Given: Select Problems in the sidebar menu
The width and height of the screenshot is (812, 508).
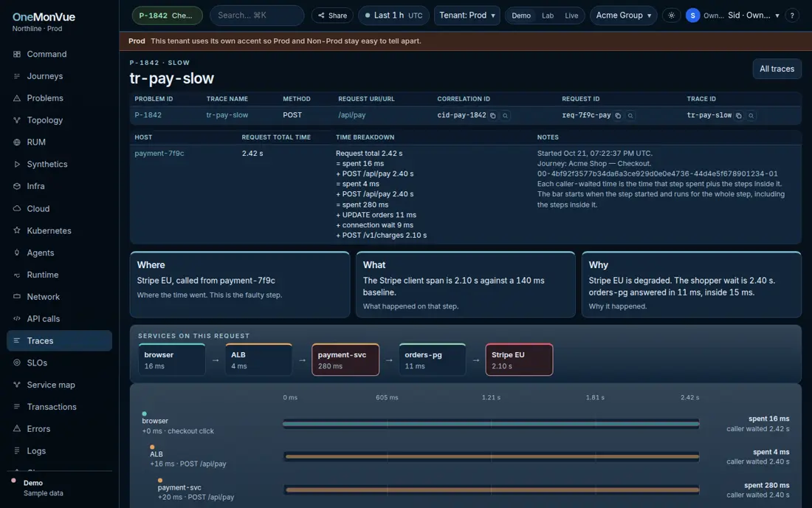Looking at the screenshot, I should coord(60,98).
